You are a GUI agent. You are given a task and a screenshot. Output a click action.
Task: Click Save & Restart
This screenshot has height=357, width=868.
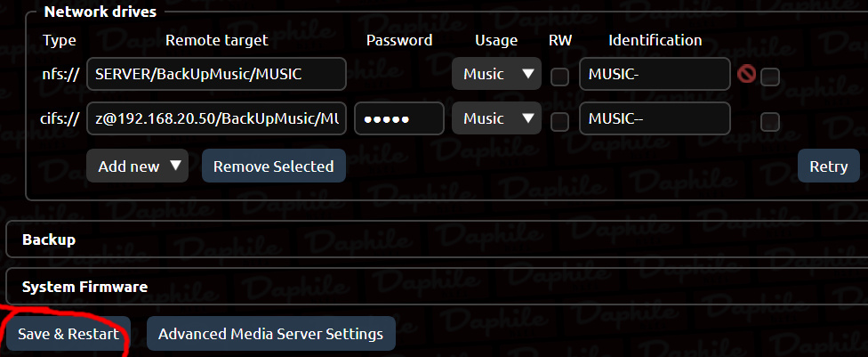[68, 335]
